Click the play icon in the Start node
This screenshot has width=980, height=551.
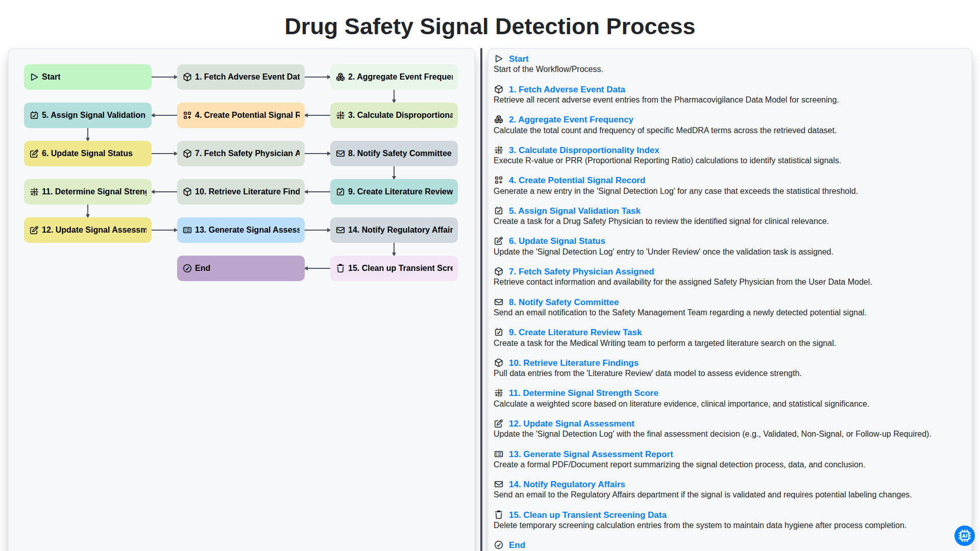tap(34, 77)
